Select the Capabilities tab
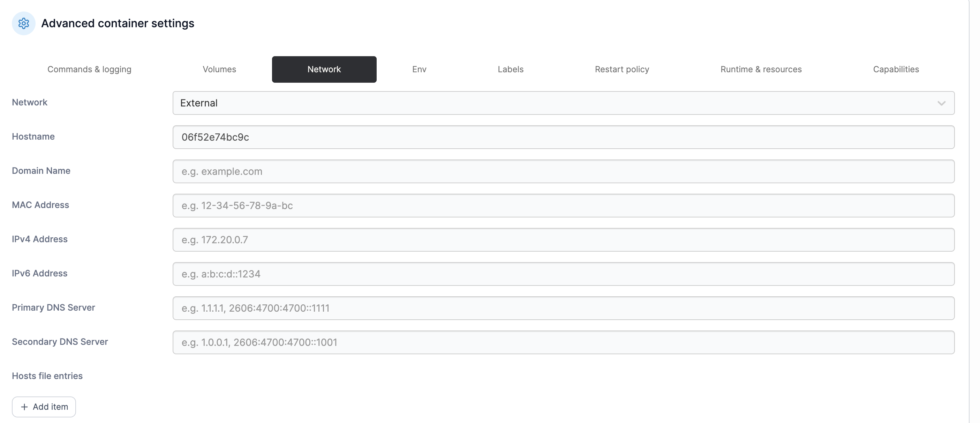The height and width of the screenshot is (423, 980). tap(896, 69)
